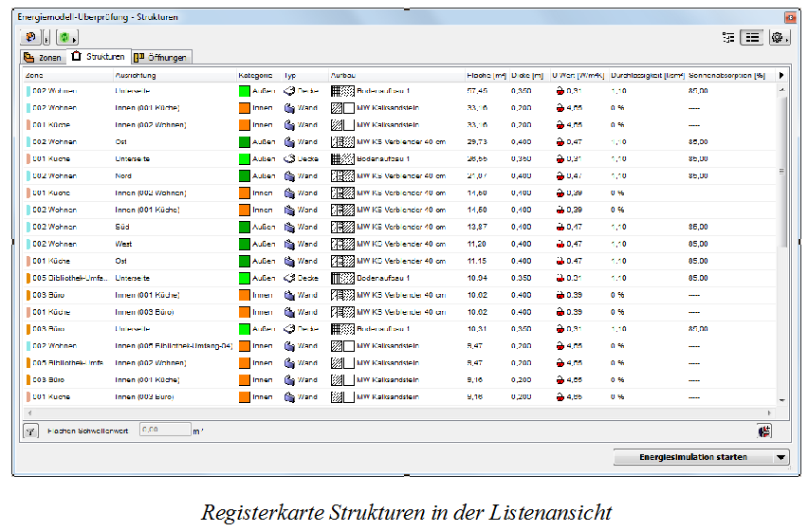Click the hatch pattern icon in 21,07 row
The height and width of the screenshot is (532, 808).
pos(342,176)
